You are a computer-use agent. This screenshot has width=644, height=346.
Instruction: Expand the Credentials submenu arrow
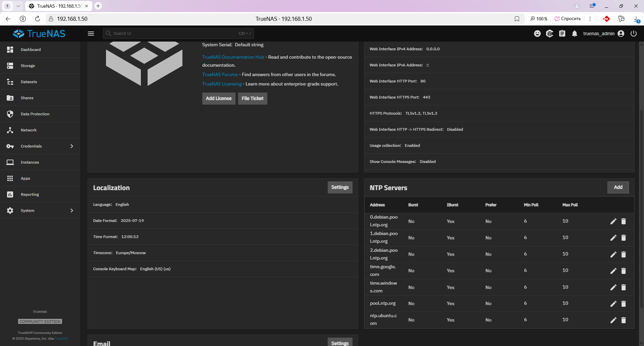(72, 146)
